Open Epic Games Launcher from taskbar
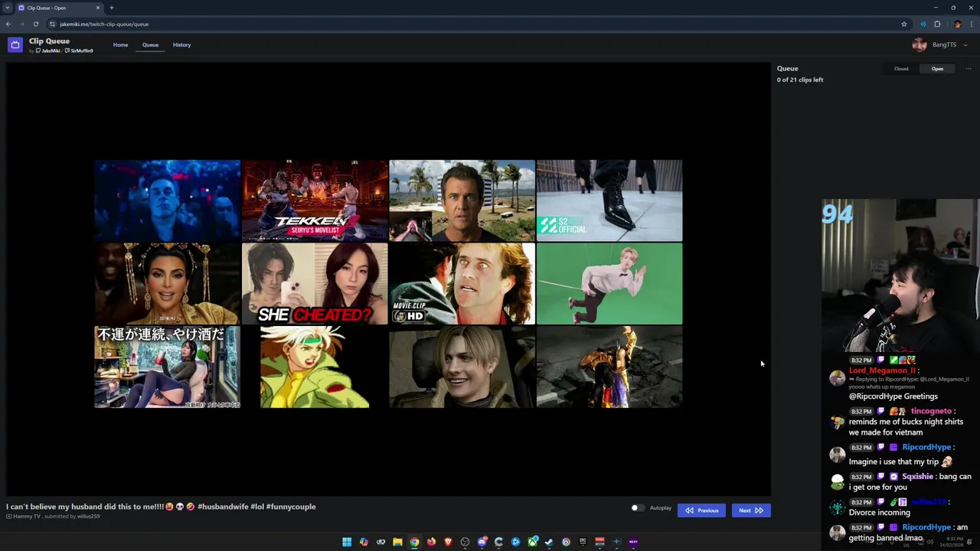 tap(583, 542)
